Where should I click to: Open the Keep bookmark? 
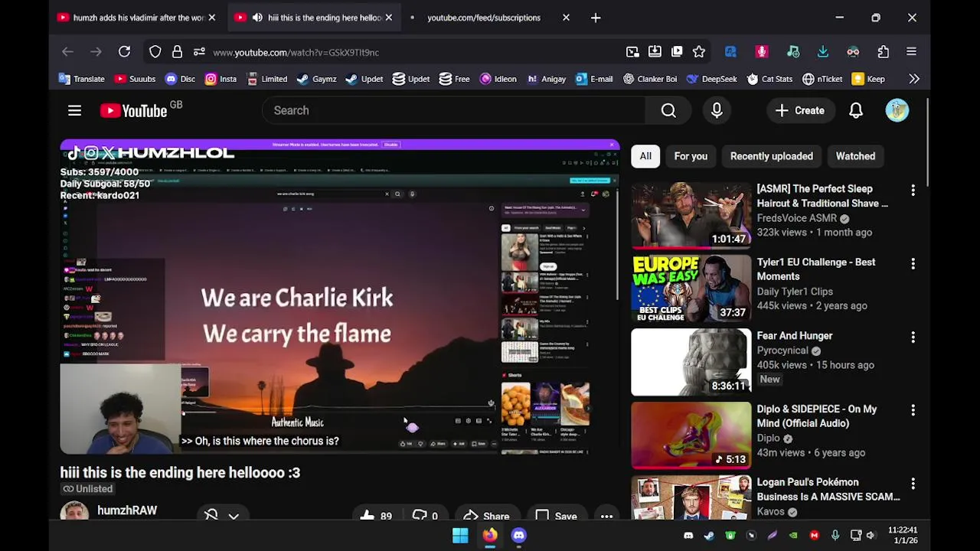click(x=868, y=79)
